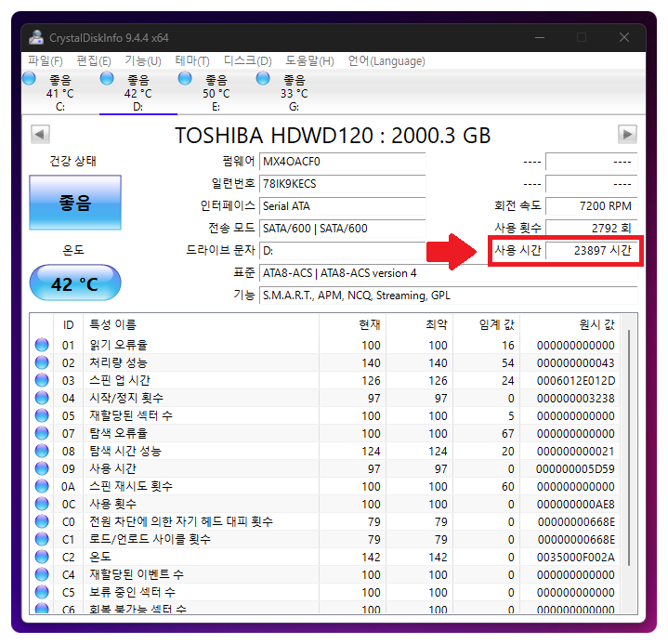Go to previous disk with left arrow
Viewport: 668px width, 644px height.
pos(40,135)
